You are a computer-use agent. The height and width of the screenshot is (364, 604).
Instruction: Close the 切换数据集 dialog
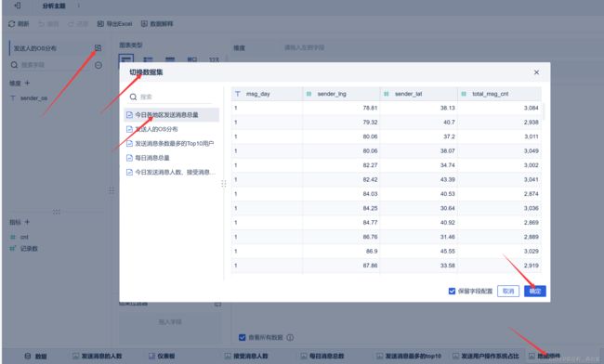[536, 72]
